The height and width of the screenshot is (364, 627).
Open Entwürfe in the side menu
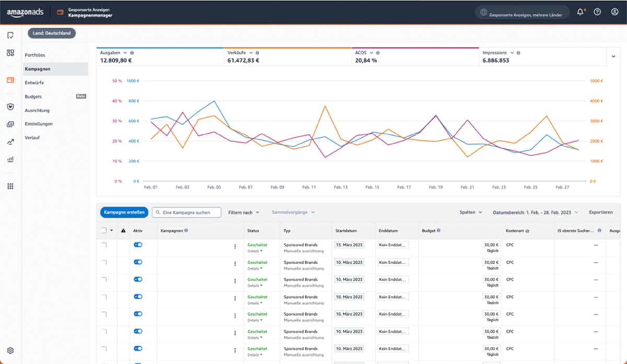(x=34, y=83)
